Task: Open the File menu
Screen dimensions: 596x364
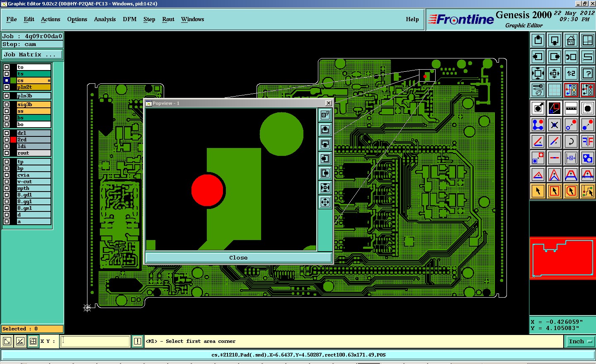Action: point(12,19)
